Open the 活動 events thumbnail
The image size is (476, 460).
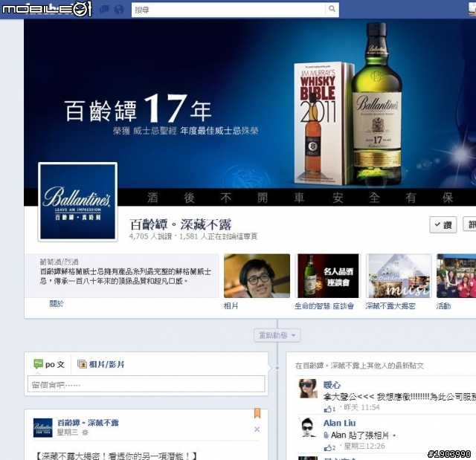(456, 276)
